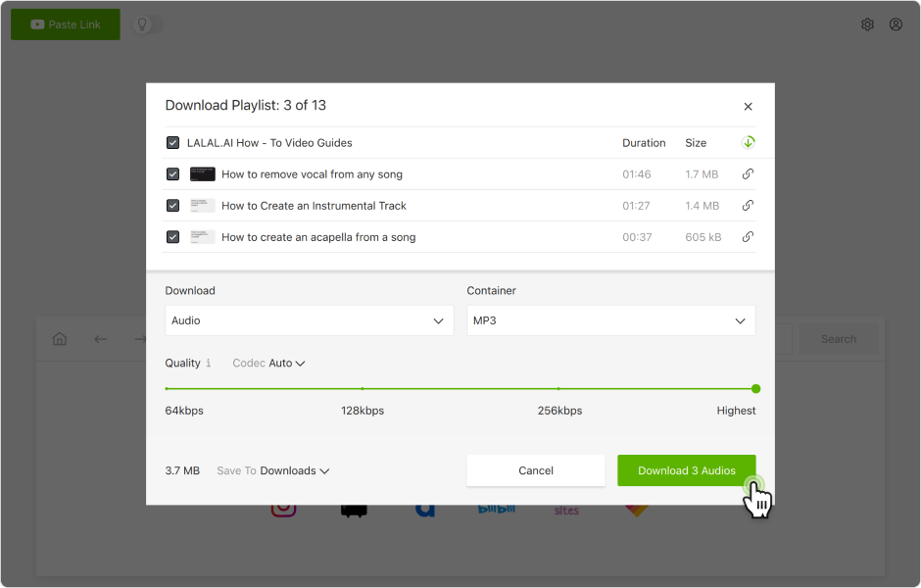Click the 'Highest' quality label
Viewport: 921px width, 588px height.
736,411
